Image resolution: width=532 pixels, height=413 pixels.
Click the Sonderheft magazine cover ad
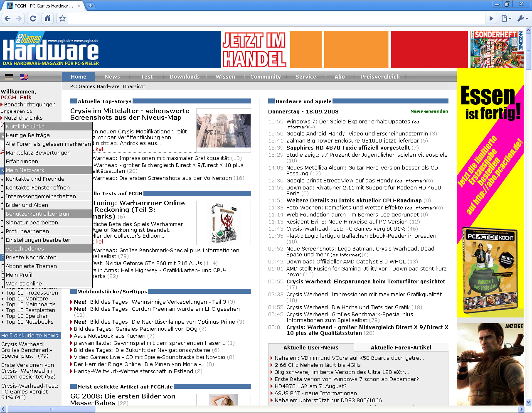point(497,49)
